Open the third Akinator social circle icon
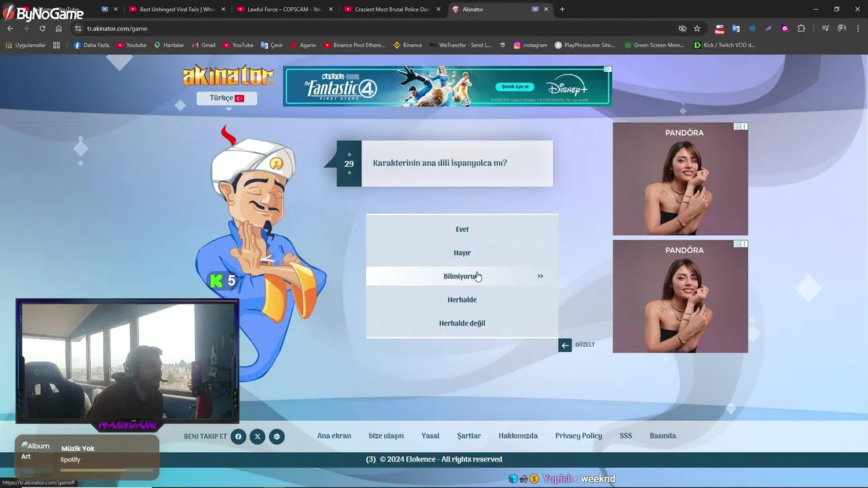This screenshot has height=488, width=868. tap(276, 436)
